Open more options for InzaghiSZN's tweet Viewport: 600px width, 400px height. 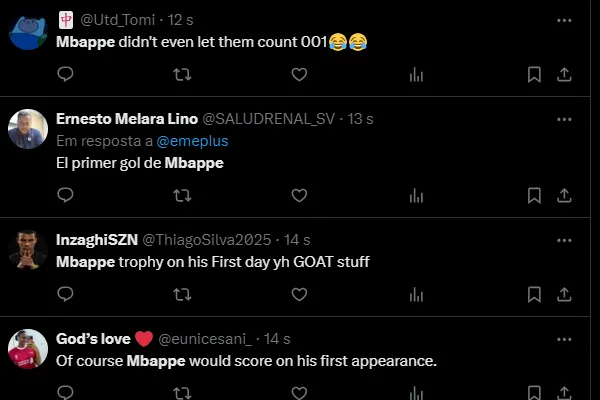pyautogui.click(x=564, y=240)
